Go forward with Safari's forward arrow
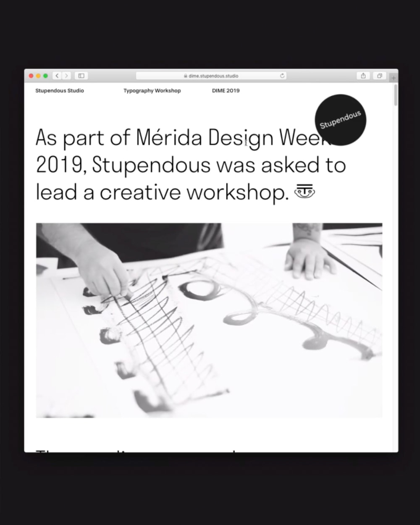420x525 pixels. (x=66, y=76)
